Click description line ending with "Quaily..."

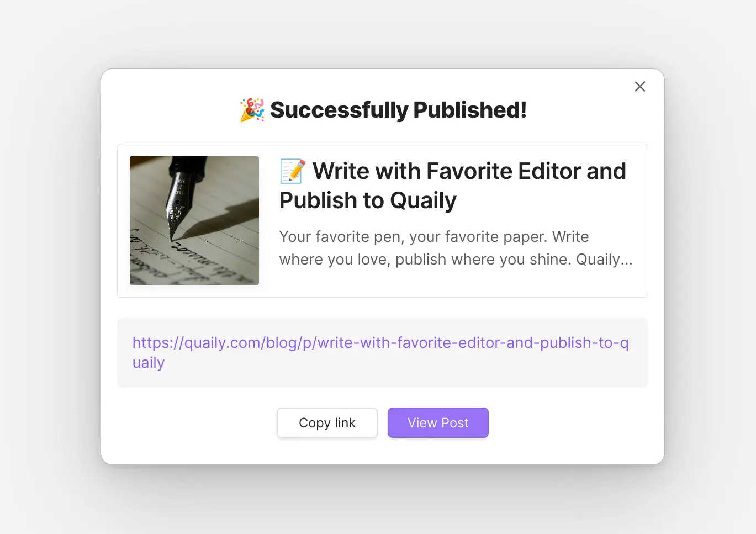pyautogui.click(x=456, y=260)
